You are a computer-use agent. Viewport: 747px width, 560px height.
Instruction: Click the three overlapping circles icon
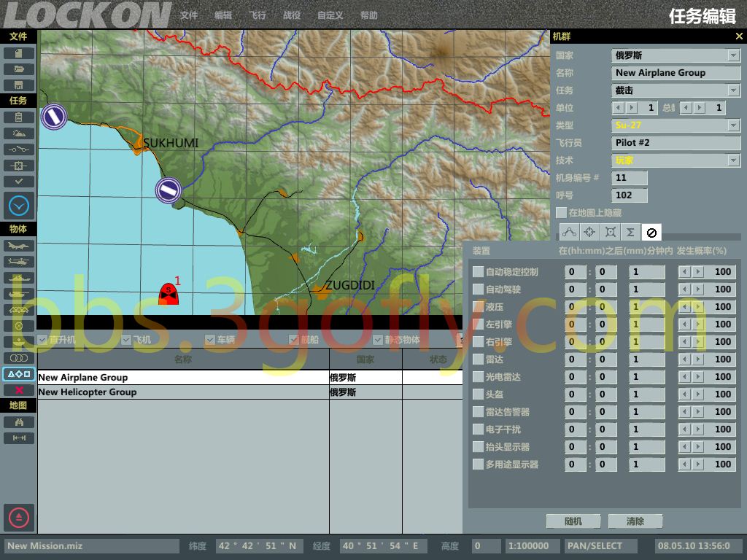coord(18,358)
